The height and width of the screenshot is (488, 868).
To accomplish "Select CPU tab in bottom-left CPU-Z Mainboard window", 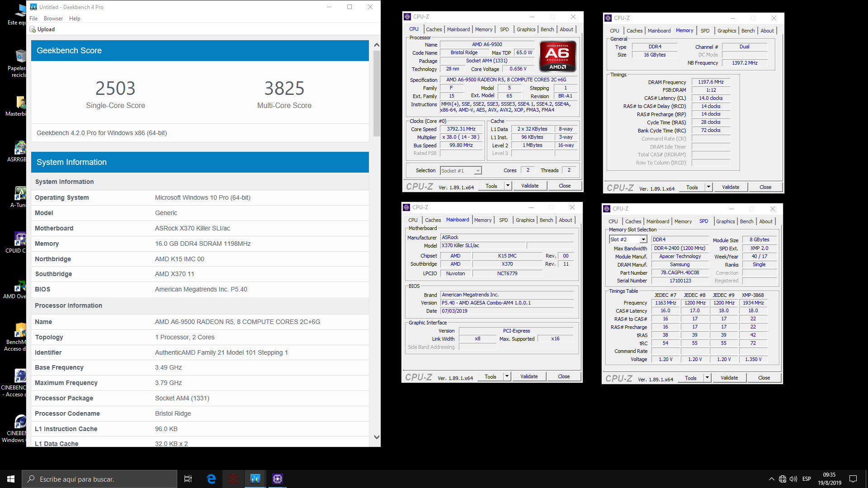I will click(x=413, y=220).
